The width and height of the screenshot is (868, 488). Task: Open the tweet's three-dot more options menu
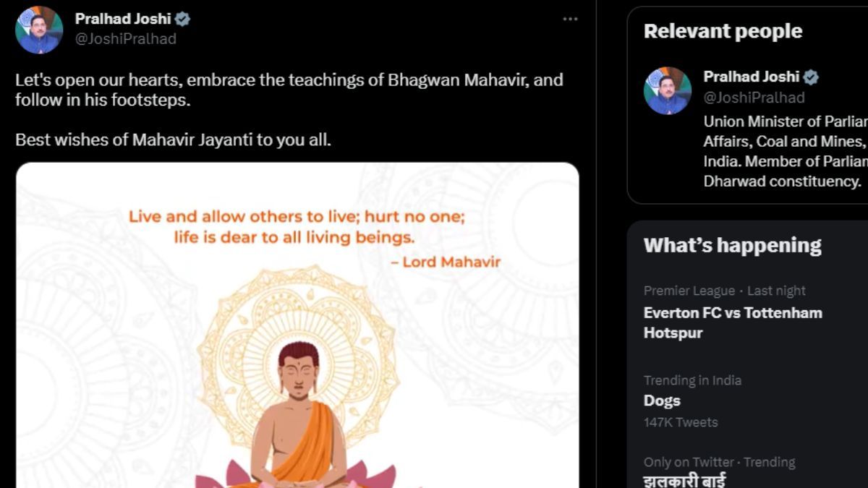click(x=570, y=20)
